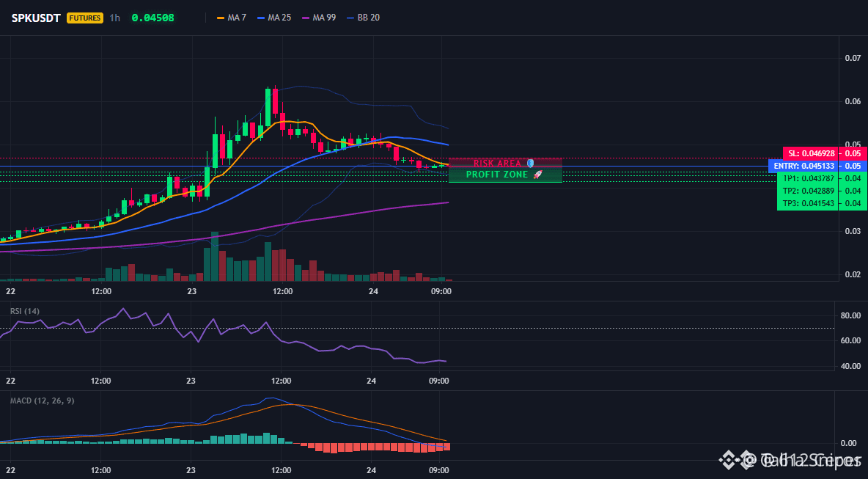Click the 22 date label on MACD time axis

click(10, 470)
